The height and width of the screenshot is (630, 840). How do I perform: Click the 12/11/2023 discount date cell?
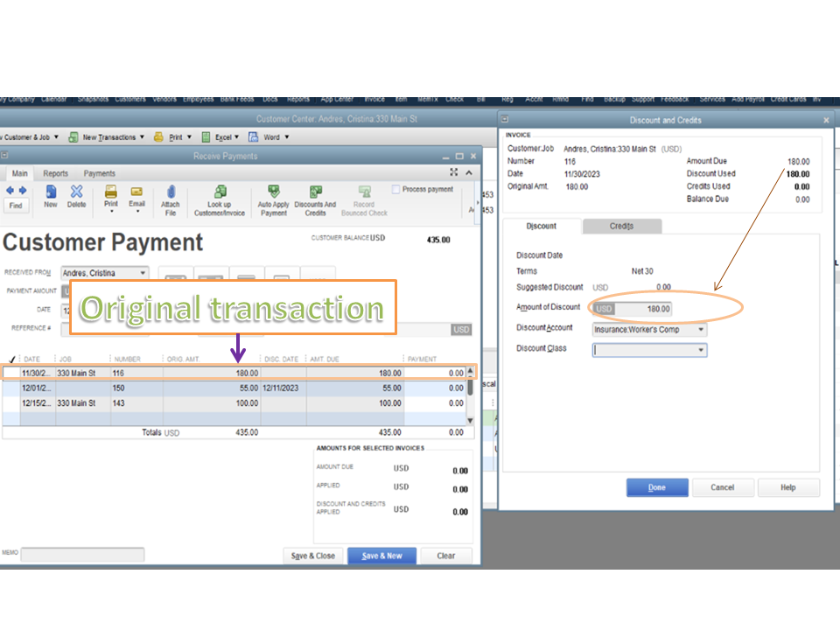point(283,388)
